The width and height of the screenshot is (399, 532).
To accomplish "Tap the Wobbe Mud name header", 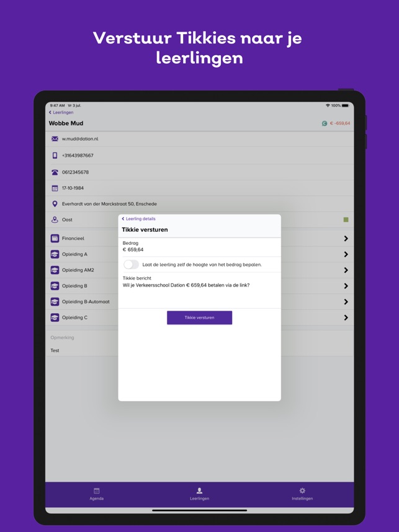I will (x=66, y=123).
